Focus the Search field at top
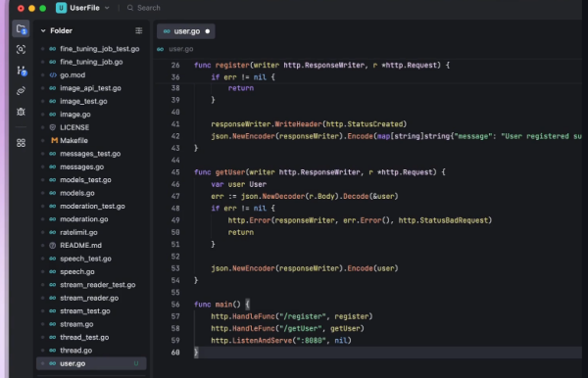 (144, 8)
